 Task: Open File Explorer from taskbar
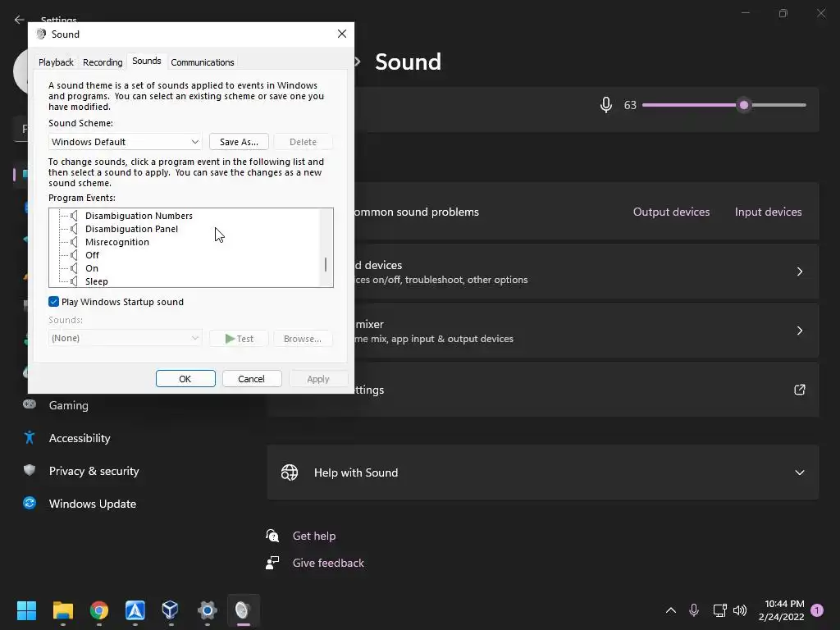pyautogui.click(x=62, y=610)
